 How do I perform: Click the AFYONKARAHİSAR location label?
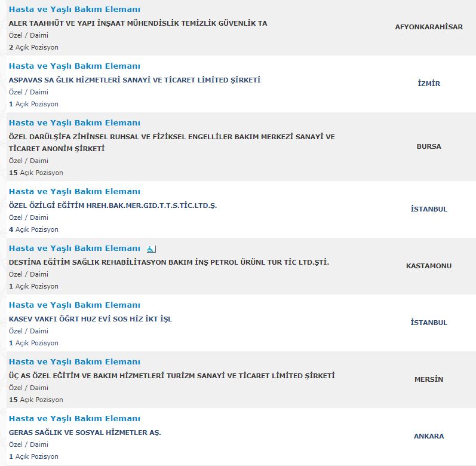tap(429, 27)
